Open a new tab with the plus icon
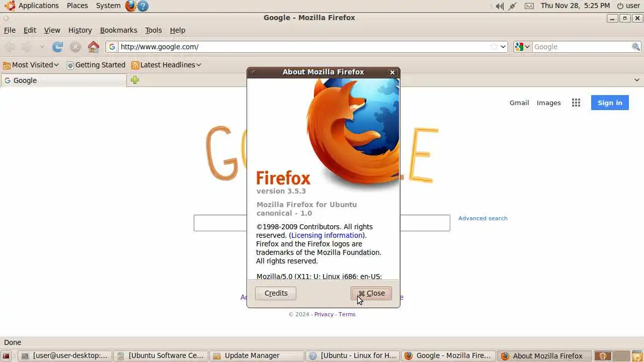The width and height of the screenshot is (644, 362). (134, 80)
